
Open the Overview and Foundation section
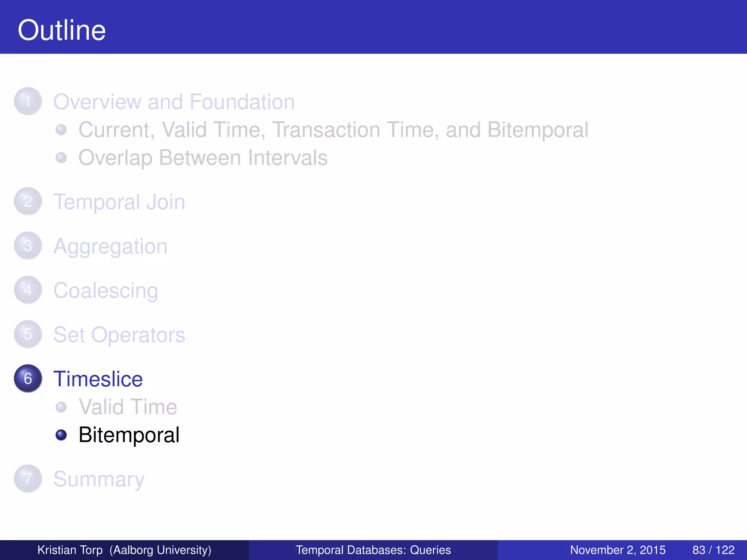click(174, 102)
